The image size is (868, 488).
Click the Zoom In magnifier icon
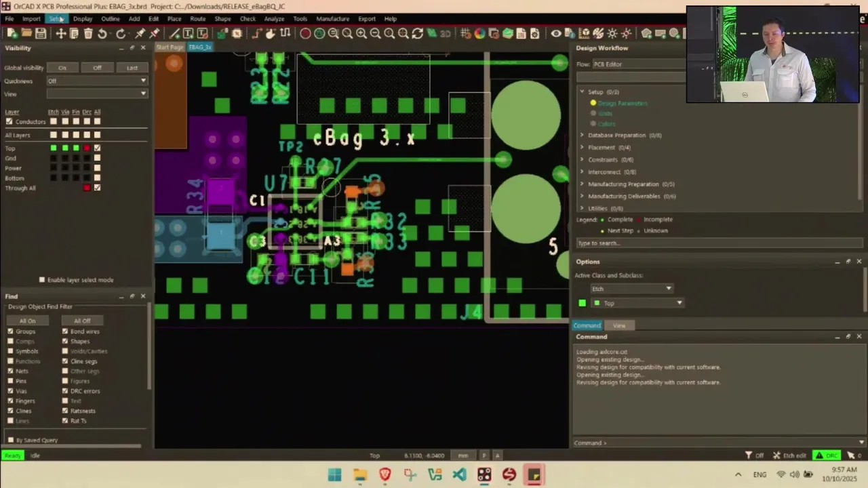[361, 33]
